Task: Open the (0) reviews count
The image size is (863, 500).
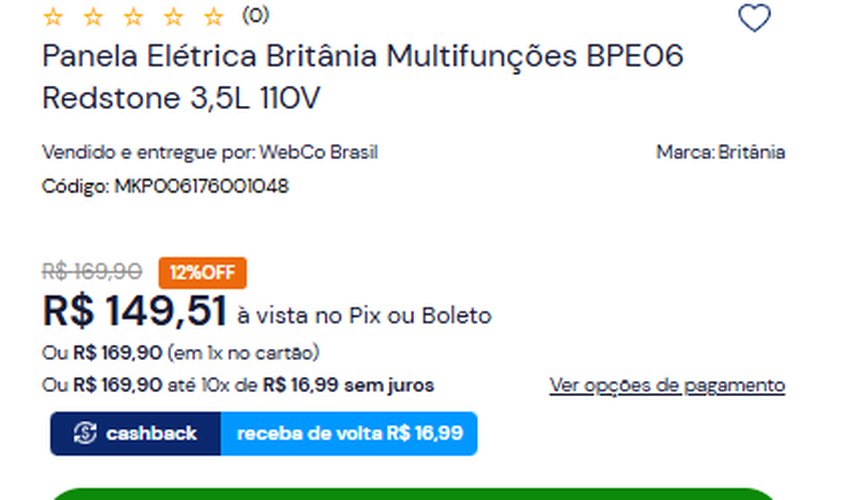Action: [x=255, y=15]
